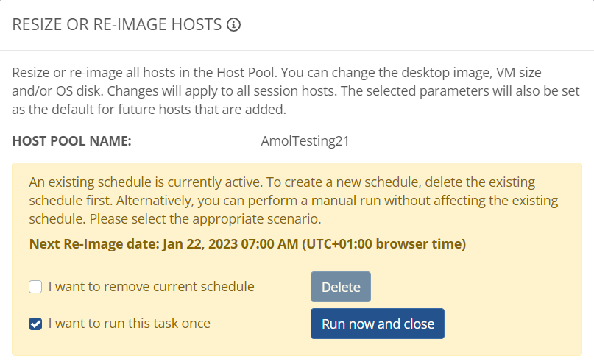This screenshot has height=364, width=594.
Task: Click the RESIZE OR RE-IMAGE HOSTS heading
Action: click(117, 25)
